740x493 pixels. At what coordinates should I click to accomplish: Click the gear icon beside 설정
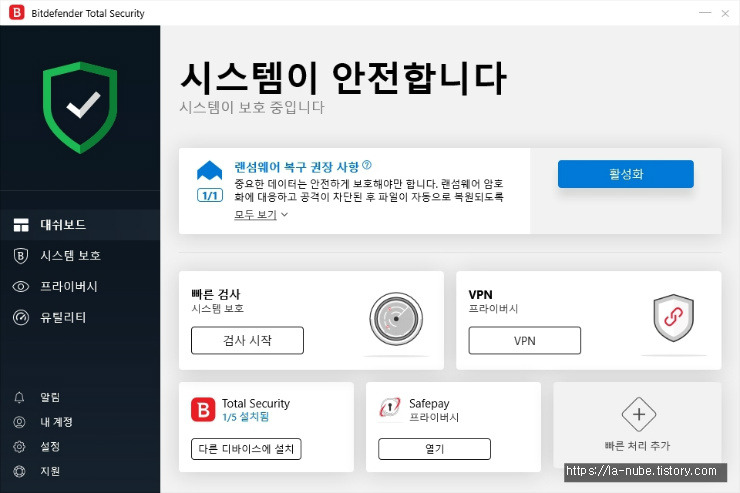[x=19, y=446]
